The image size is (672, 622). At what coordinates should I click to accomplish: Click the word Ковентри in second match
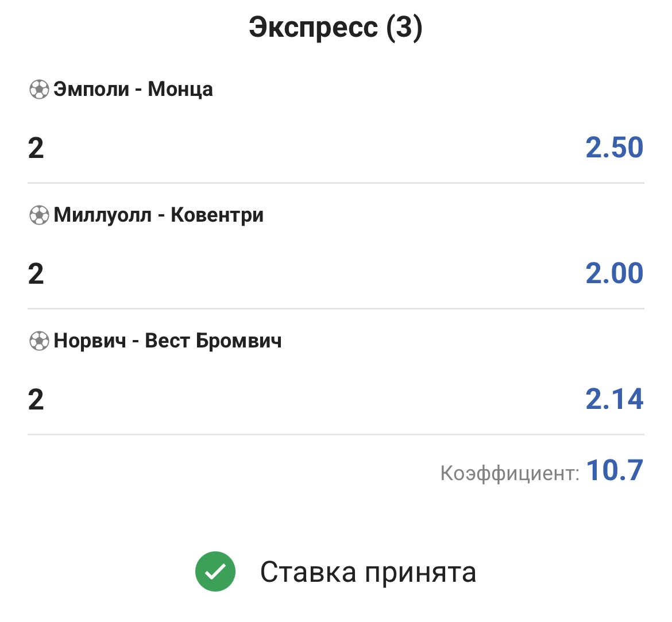(x=217, y=215)
